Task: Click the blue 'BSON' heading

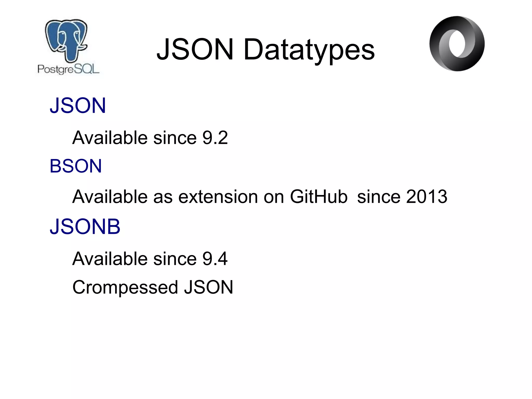Action: coord(76,166)
